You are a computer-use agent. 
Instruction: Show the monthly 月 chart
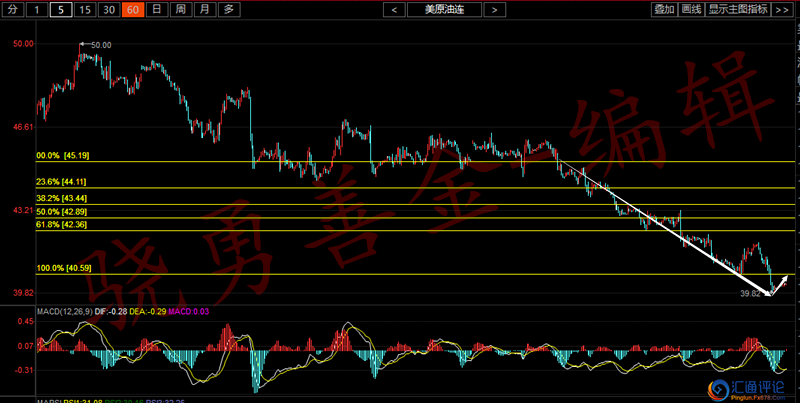click(x=204, y=9)
